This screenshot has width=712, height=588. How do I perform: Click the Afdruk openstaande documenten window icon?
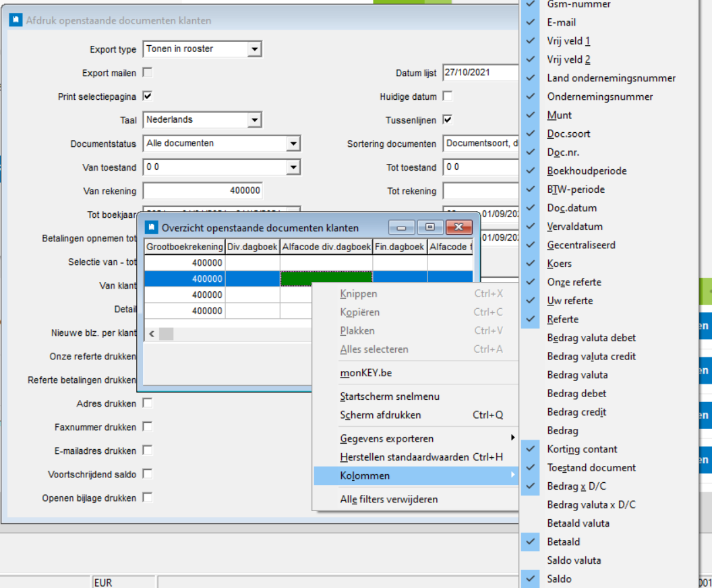pos(15,20)
